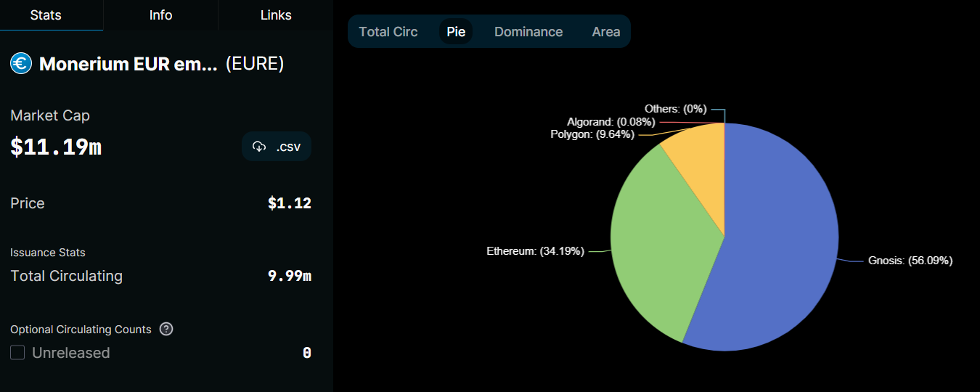Open the Info tab

point(160,15)
